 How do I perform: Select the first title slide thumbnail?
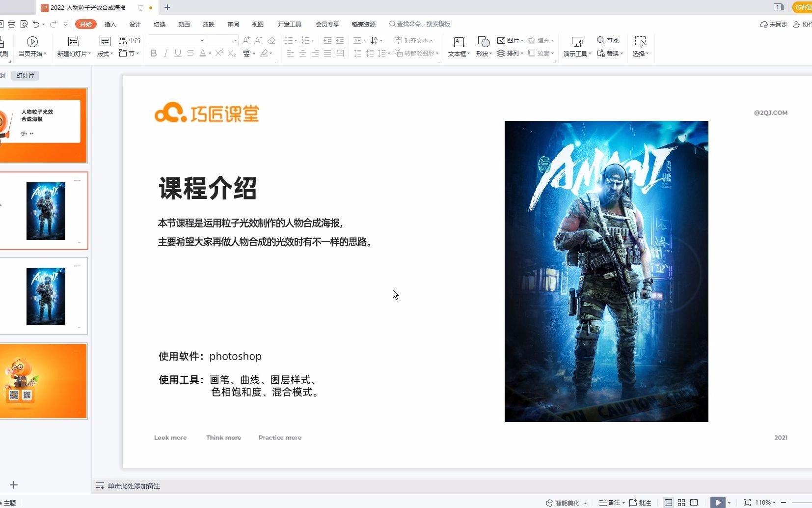tap(43, 125)
